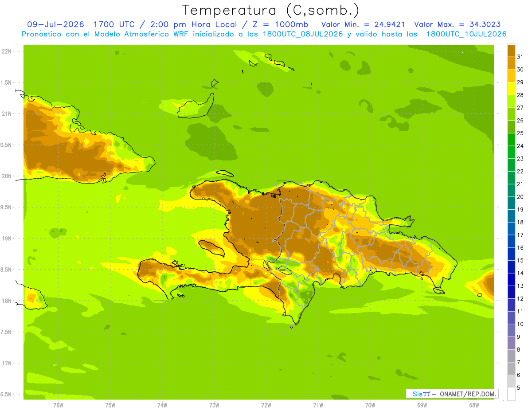Select valid-until time "1800UTC_10JUL2026"
Image resolution: width=532 pixels, height=411 pixels.
(x=466, y=34)
